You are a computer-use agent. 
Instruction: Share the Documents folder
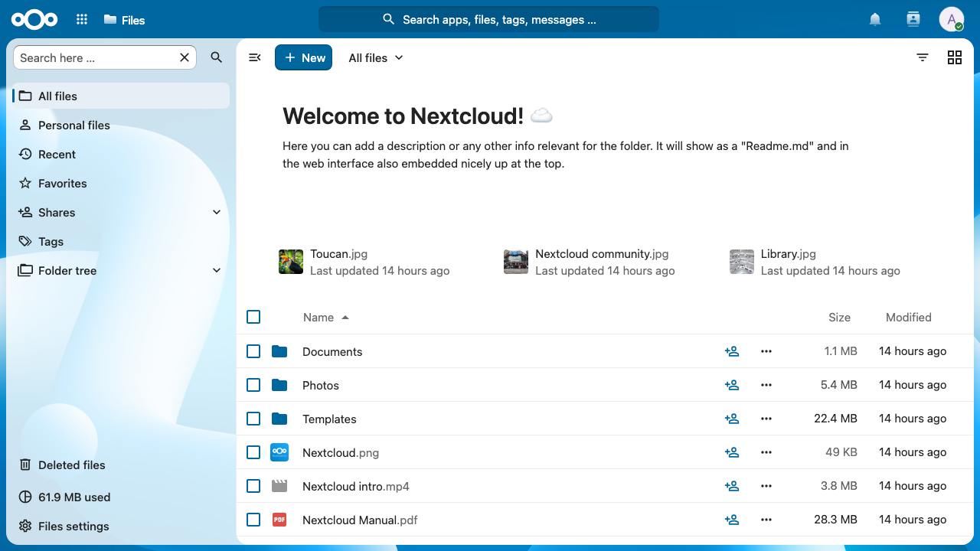tap(732, 351)
